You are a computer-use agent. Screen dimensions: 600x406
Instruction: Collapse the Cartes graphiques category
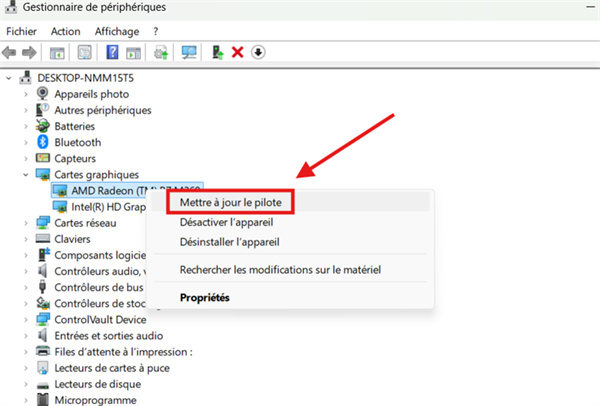coord(26,174)
